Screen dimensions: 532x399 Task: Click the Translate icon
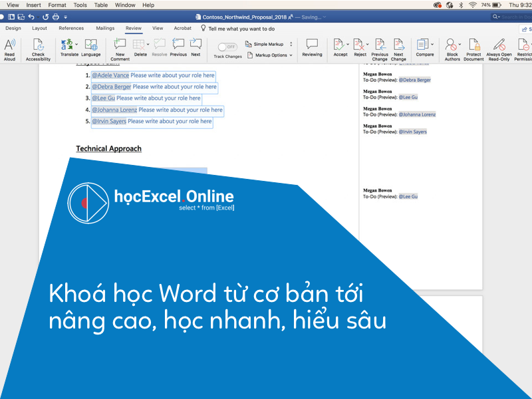coord(67,45)
